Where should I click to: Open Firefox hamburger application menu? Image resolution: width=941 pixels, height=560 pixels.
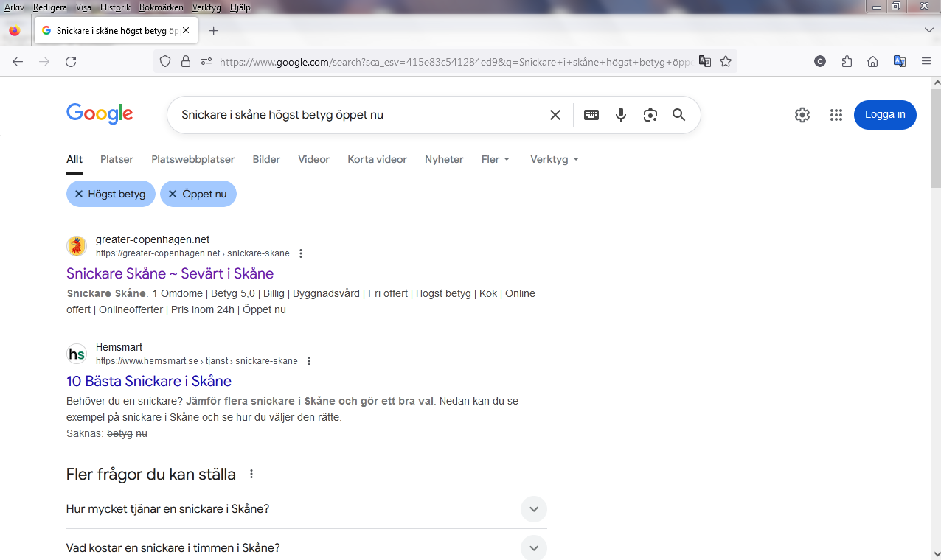(x=926, y=62)
